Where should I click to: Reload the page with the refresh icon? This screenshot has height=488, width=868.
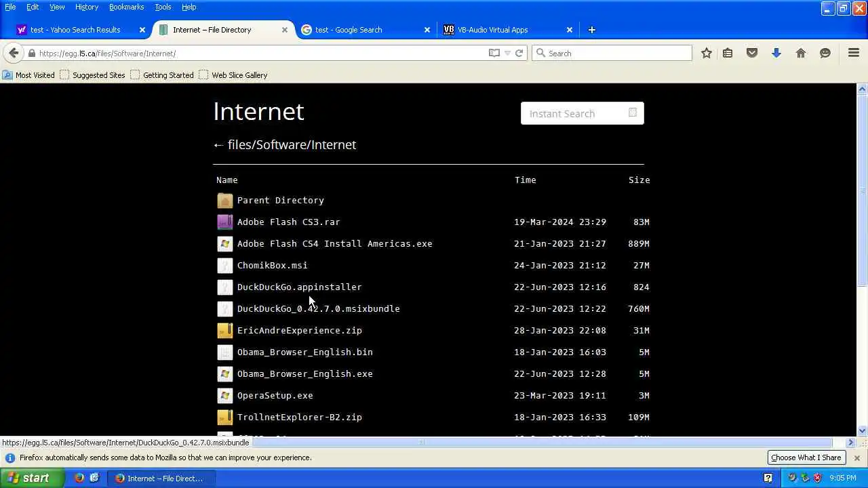pyautogui.click(x=519, y=53)
